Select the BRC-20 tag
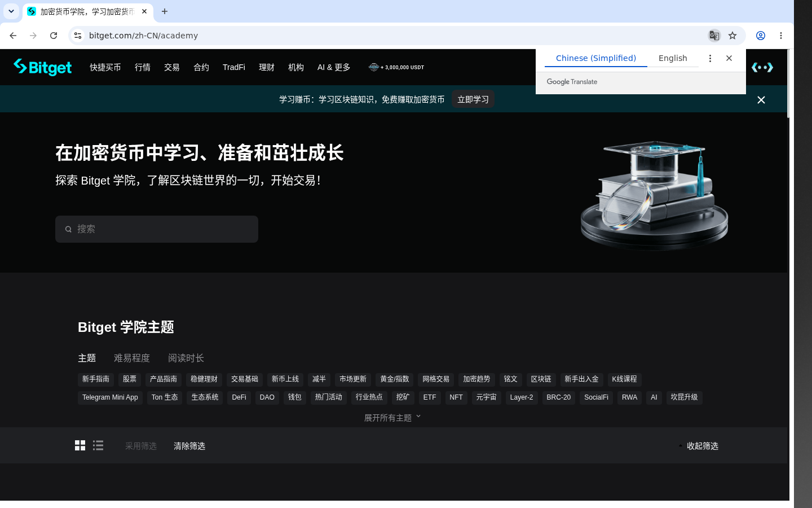This screenshot has height=508, width=812. [x=559, y=397]
